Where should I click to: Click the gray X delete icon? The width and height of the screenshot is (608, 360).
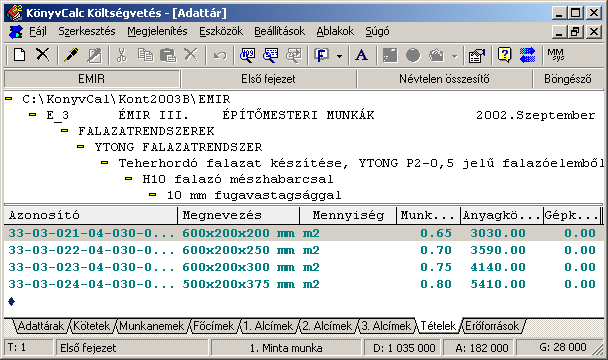(x=191, y=55)
